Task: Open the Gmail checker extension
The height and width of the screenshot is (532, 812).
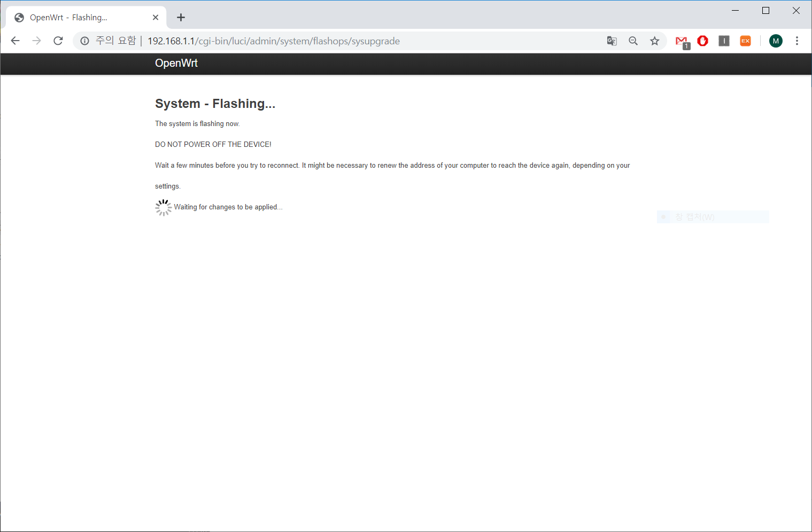Action: pyautogui.click(x=683, y=42)
